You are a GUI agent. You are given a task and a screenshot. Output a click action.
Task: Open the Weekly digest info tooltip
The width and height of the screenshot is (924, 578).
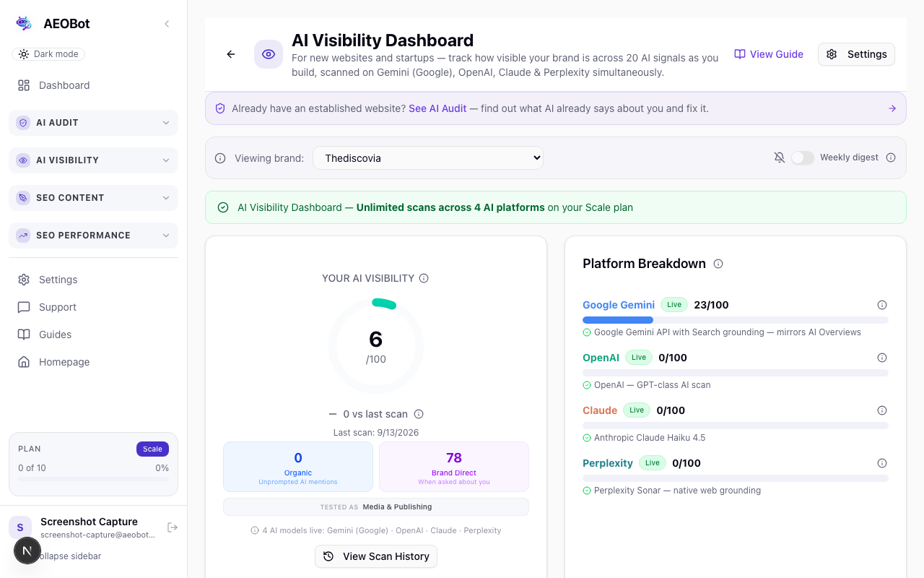tap(891, 158)
